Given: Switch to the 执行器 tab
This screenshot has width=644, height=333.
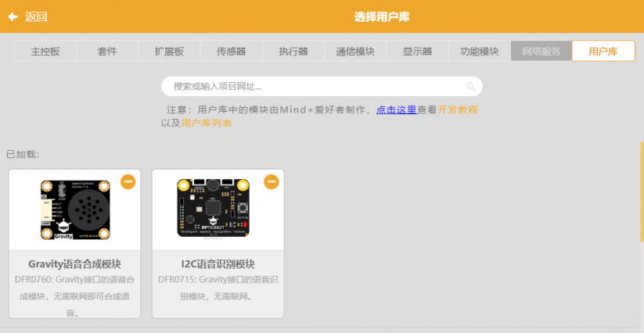Looking at the screenshot, I should coord(293,52).
